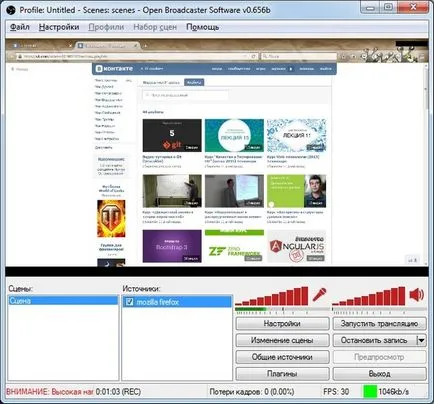Open the Изменение сцены button
This screenshot has width=434, height=404.
[x=282, y=340]
